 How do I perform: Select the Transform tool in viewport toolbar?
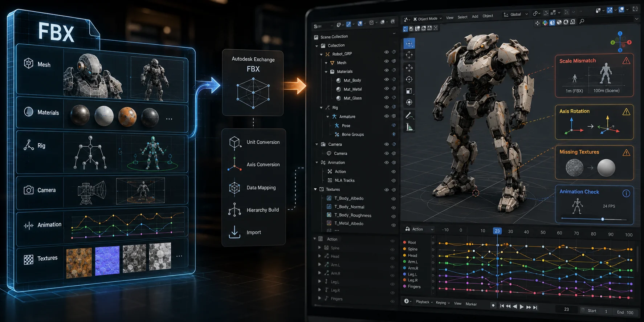tap(409, 102)
